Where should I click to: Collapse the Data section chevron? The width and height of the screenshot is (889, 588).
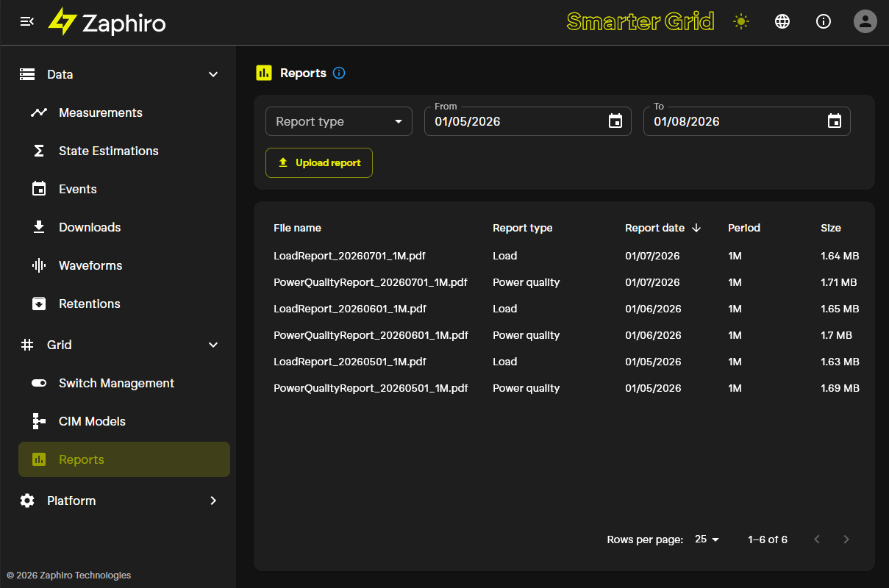point(213,74)
